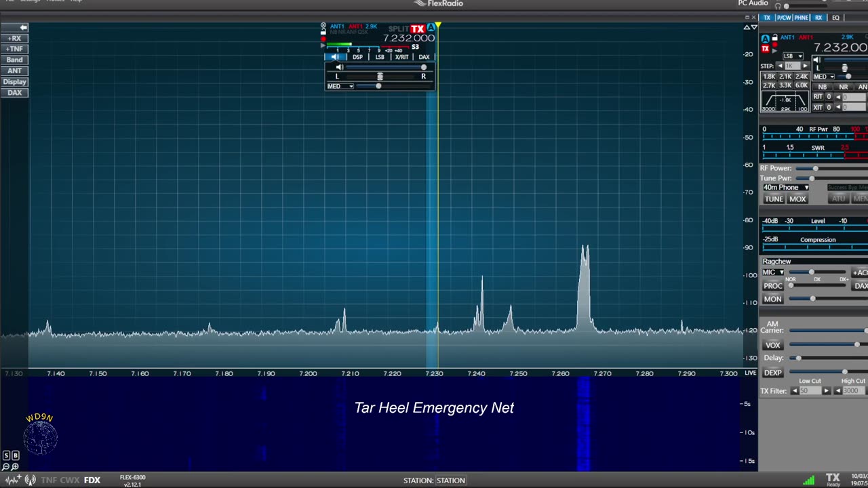Open the LSB mode tab on slice flag
This screenshot has height=488, width=868.
pos(380,57)
